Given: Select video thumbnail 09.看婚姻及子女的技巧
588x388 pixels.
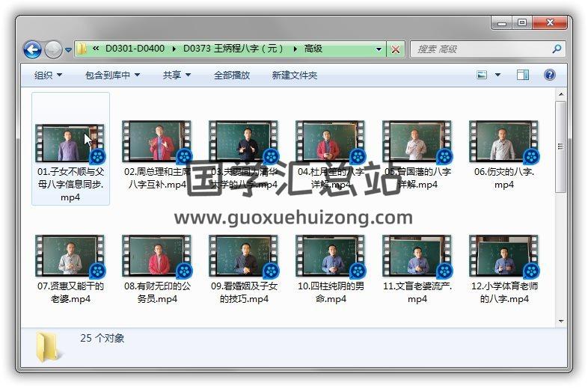Looking at the screenshot, I should pyautogui.click(x=244, y=256).
